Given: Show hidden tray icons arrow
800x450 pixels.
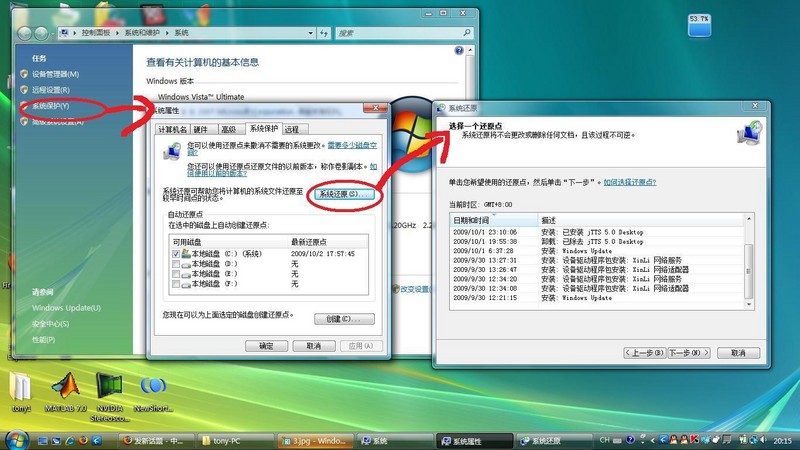Looking at the screenshot, I should [x=653, y=440].
